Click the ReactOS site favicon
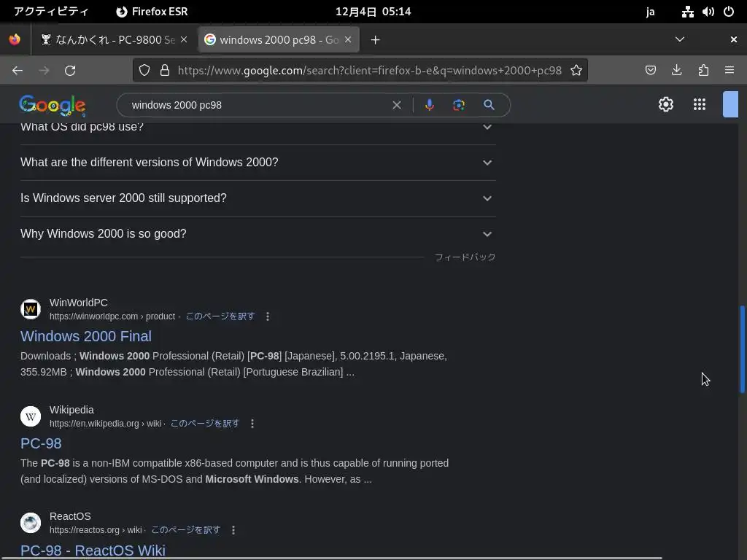Screen dimensions: 747x560 [x=31, y=523]
